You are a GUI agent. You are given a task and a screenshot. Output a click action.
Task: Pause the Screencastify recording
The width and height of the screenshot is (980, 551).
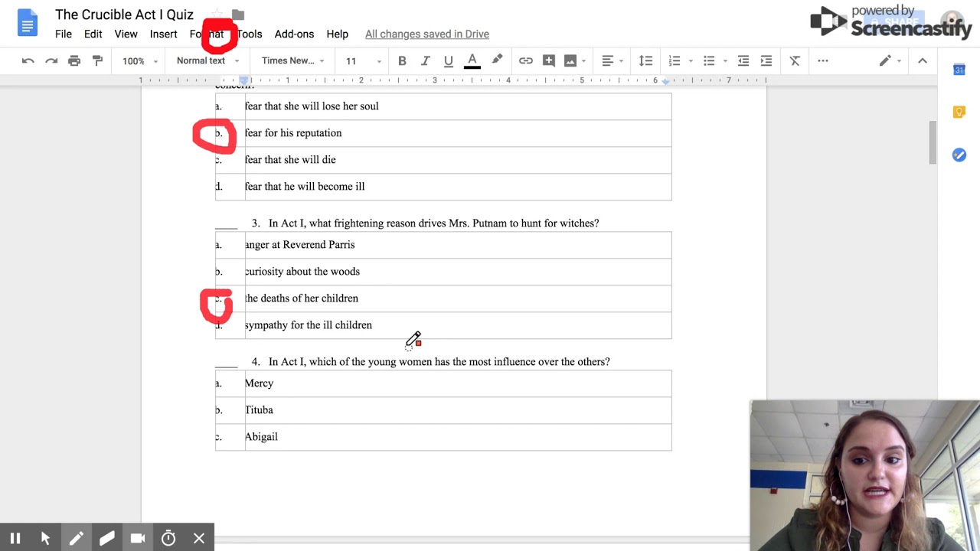pos(15,539)
